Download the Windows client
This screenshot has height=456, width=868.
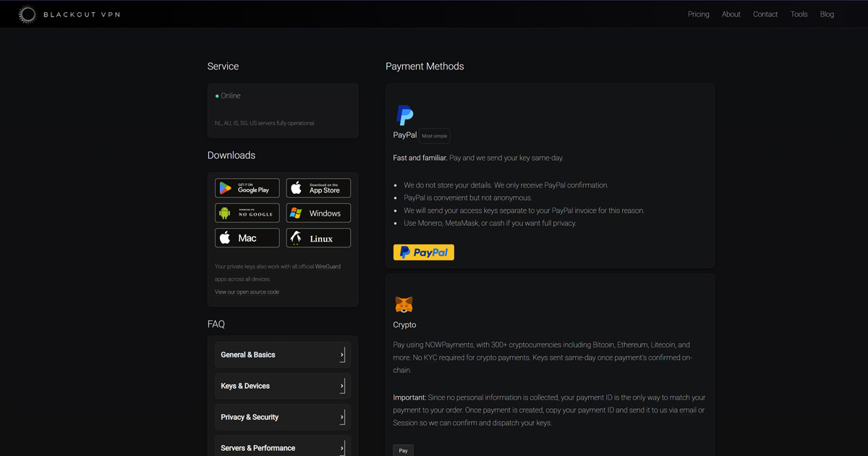[x=318, y=213]
